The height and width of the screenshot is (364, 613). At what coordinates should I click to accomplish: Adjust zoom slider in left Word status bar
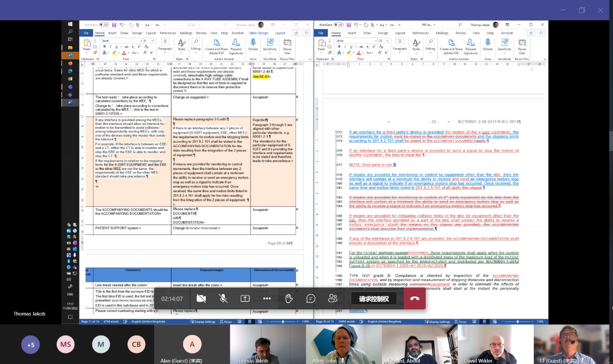[x=283, y=322]
